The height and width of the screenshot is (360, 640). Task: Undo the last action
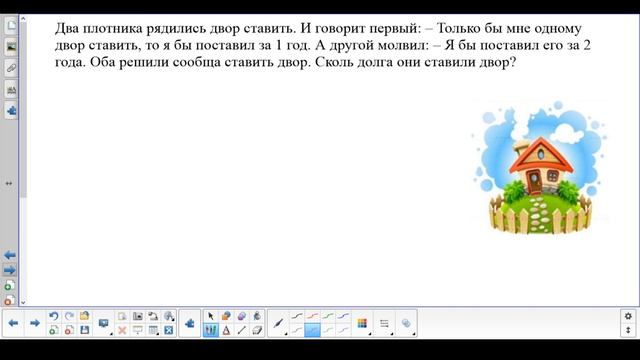(53, 316)
